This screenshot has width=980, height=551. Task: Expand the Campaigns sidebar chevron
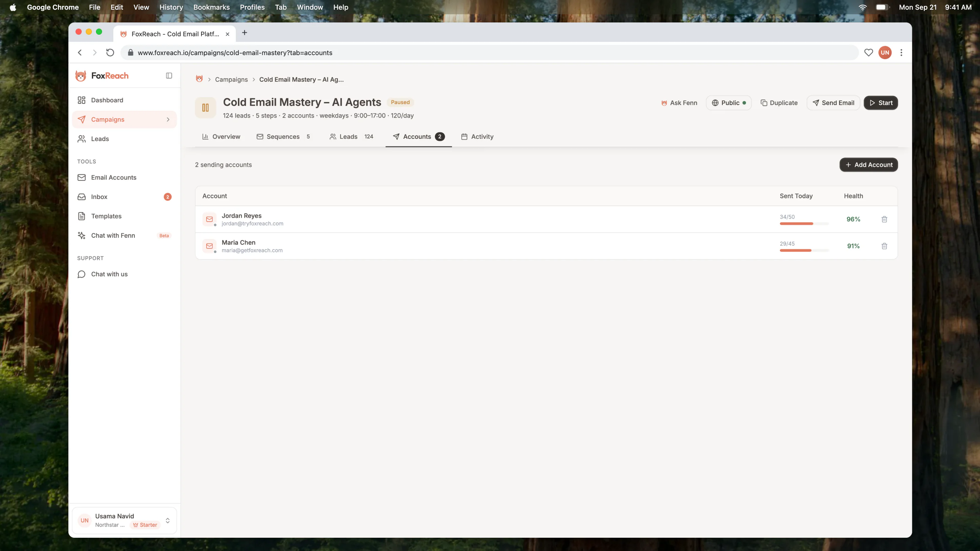[x=168, y=119]
